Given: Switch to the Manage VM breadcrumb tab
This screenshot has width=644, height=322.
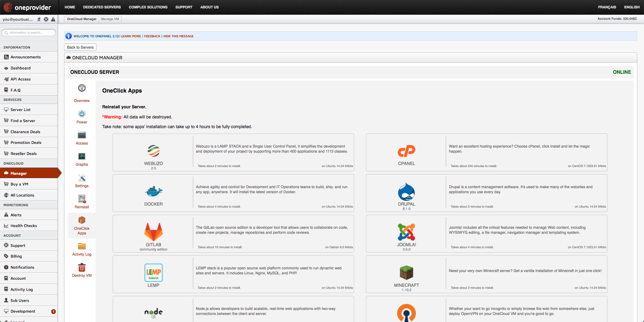Looking at the screenshot, I should 110,19.
